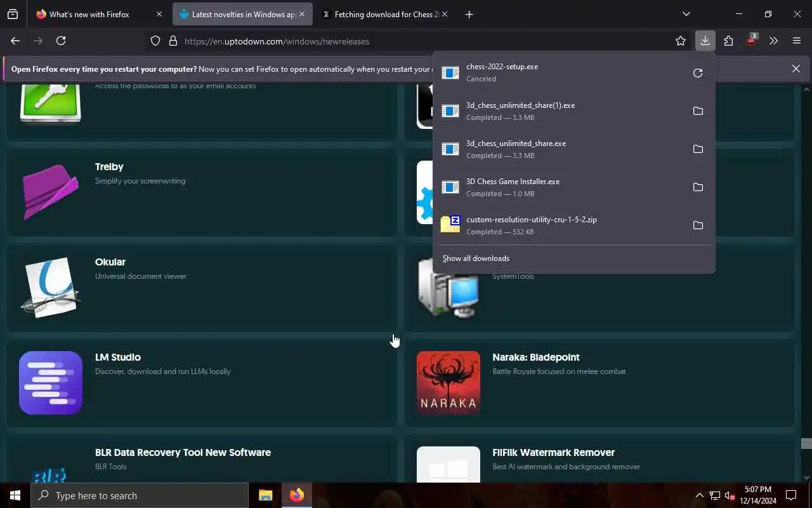The height and width of the screenshot is (508, 812).
Task: Close the What's new with Firefox tab
Action: click(x=159, y=14)
